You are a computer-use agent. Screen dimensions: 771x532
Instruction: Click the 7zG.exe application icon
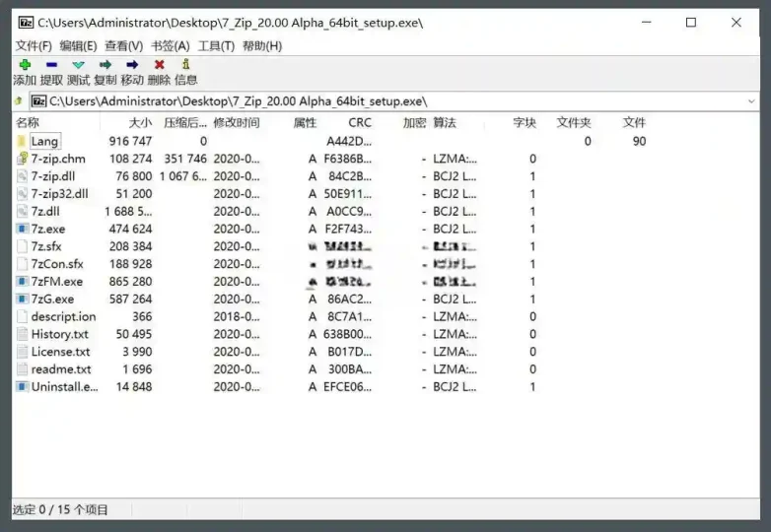point(22,299)
